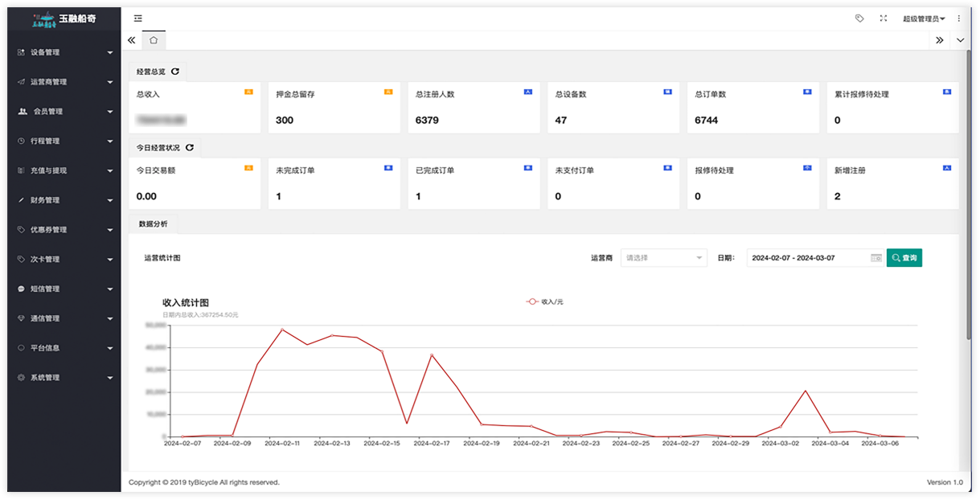Screen dimensions: 980x500
Task: Click the 累计报修待处理 card badge icon
Action: click(x=947, y=92)
